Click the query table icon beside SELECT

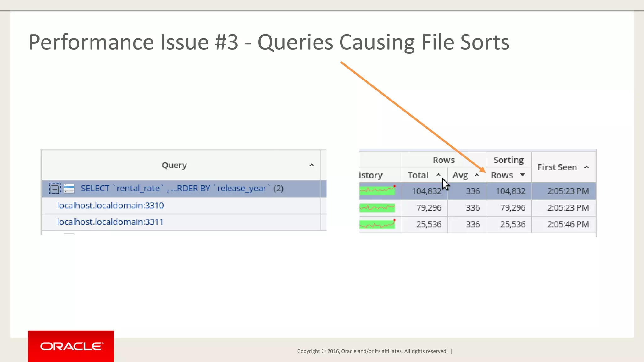pos(69,189)
